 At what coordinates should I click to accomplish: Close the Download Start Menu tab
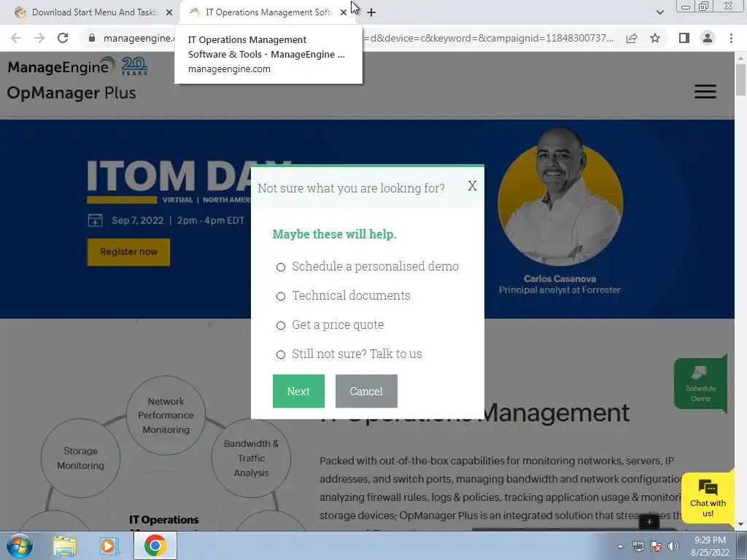(169, 12)
